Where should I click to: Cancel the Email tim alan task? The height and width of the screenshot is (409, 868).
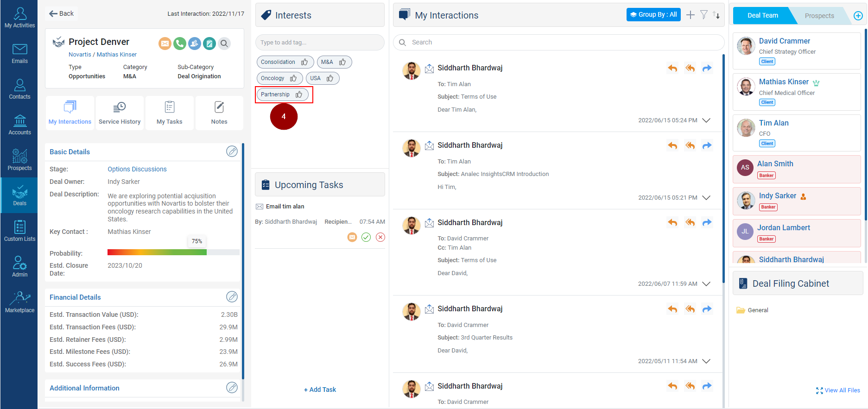pyautogui.click(x=380, y=237)
